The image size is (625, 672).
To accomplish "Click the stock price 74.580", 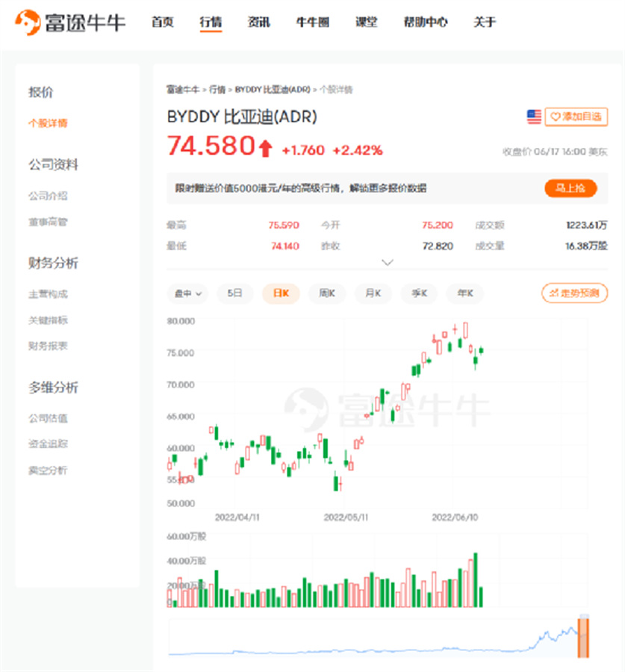I will (x=211, y=146).
